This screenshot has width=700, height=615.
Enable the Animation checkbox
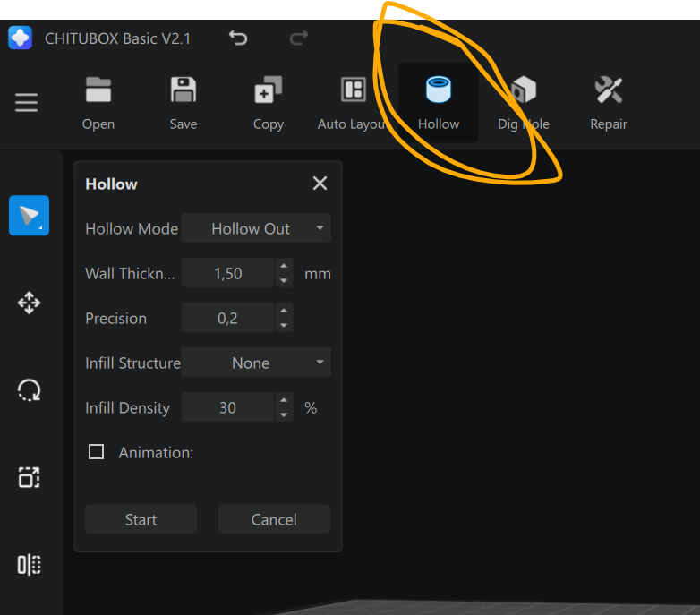click(96, 452)
